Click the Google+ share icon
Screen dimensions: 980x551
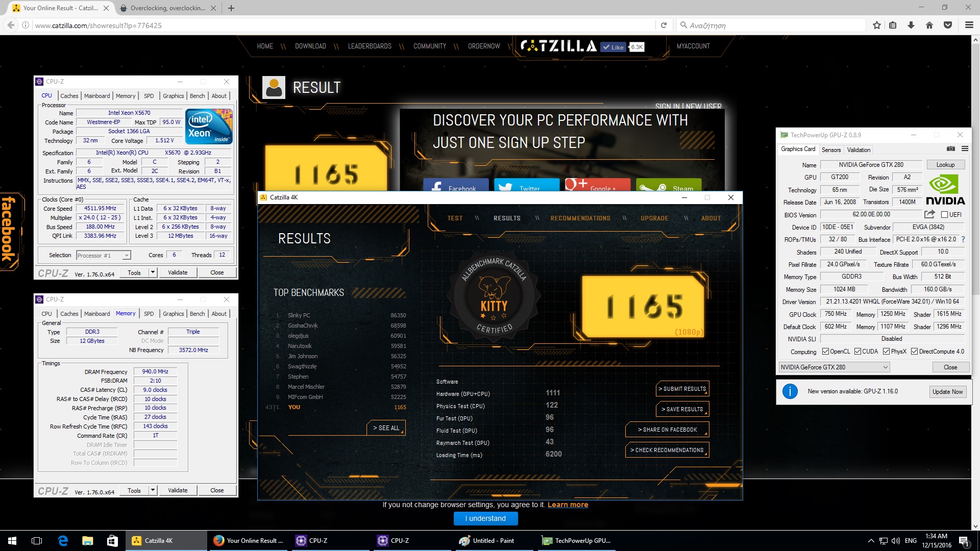598,185
